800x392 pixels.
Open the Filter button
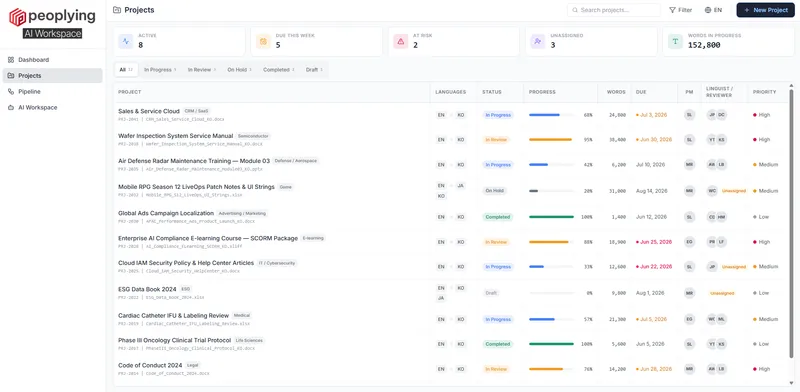681,10
